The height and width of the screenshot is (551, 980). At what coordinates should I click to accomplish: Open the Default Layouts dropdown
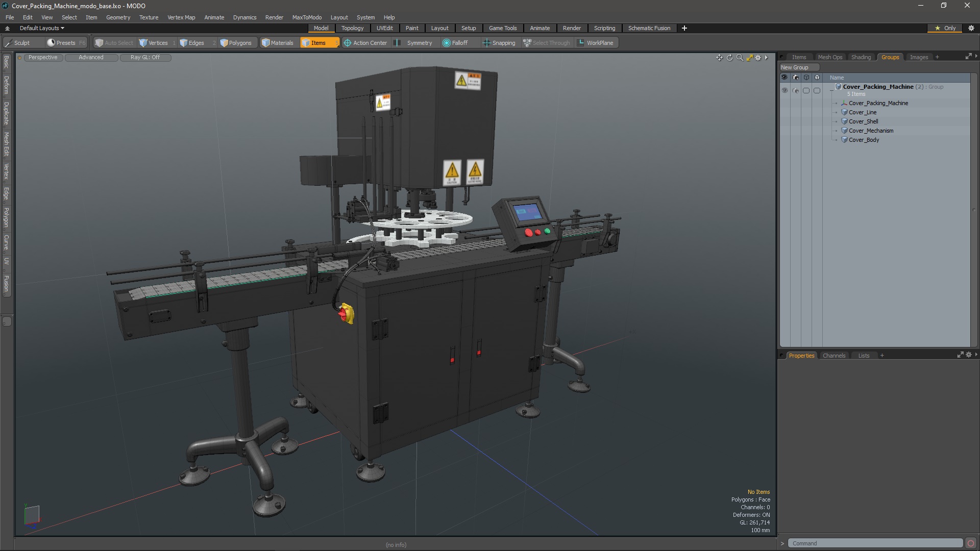coord(42,28)
